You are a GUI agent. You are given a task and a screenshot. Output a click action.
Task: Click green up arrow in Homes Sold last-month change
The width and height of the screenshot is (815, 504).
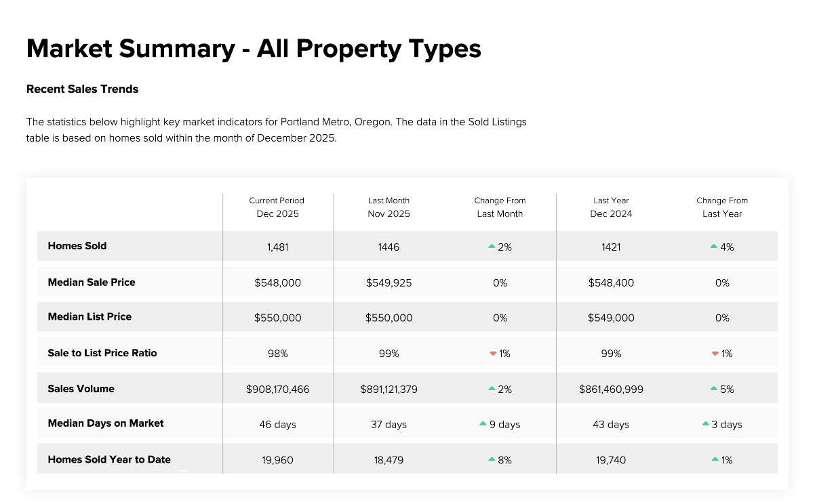point(492,247)
